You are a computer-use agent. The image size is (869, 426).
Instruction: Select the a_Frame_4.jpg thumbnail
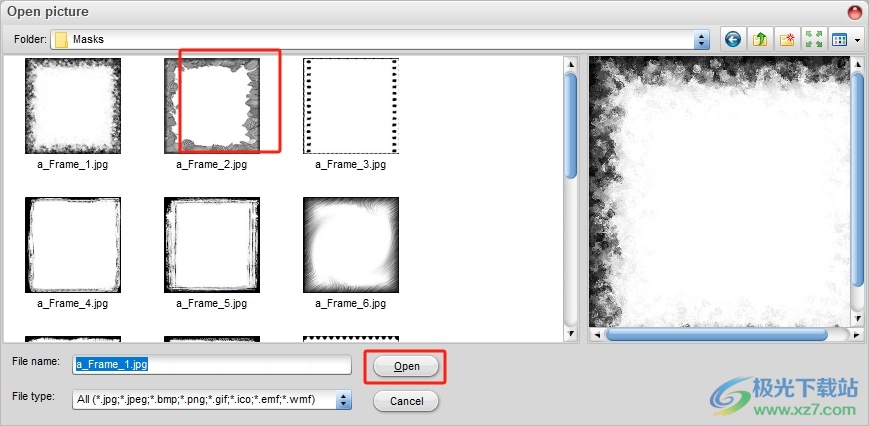tap(73, 245)
